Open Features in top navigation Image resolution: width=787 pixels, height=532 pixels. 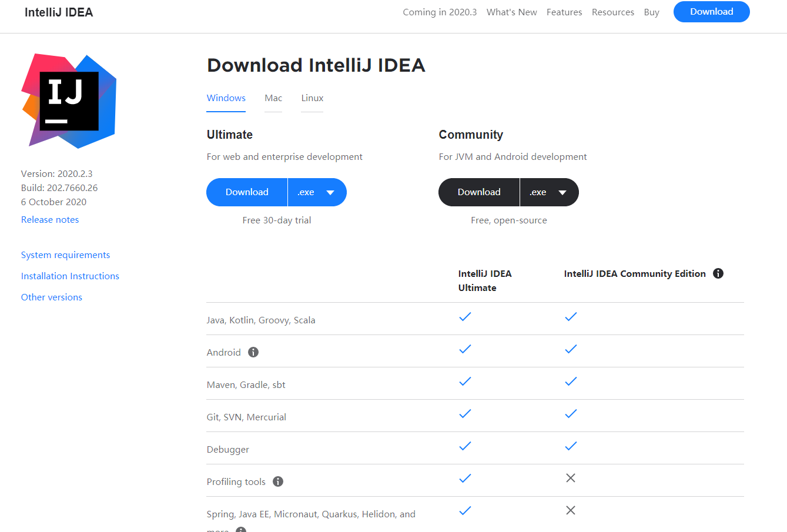pos(564,12)
